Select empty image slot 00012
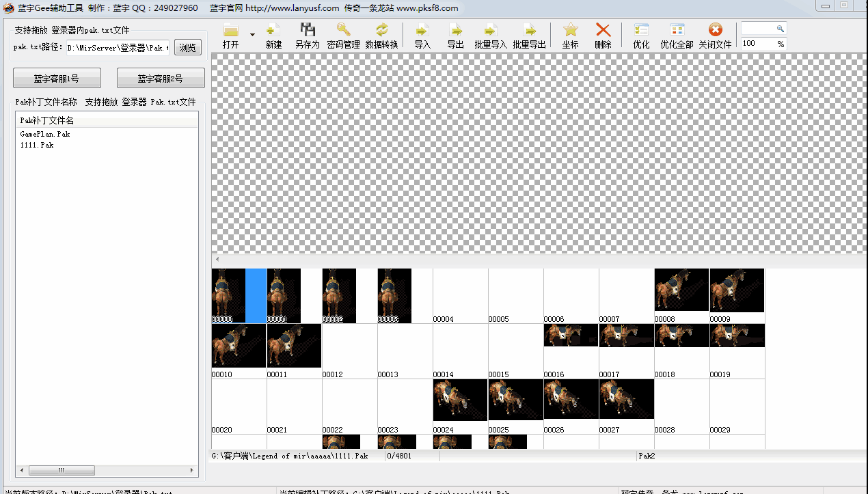This screenshot has width=868, height=494. point(349,351)
